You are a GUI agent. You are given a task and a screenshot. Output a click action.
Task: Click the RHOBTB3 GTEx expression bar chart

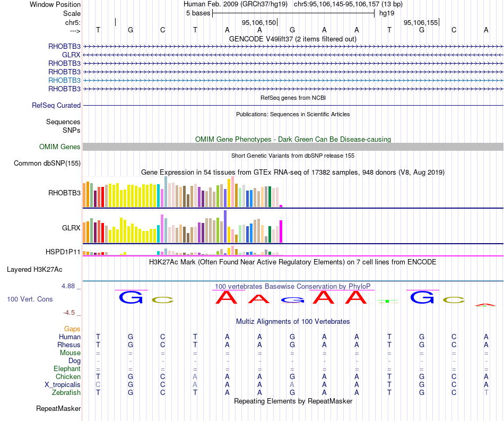[x=183, y=192]
